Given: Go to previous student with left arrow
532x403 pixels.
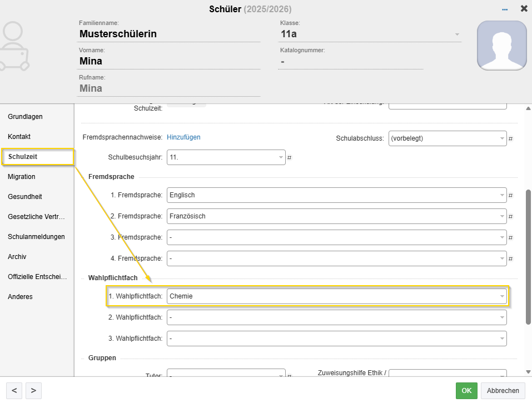Looking at the screenshot, I should pyautogui.click(x=14, y=390).
